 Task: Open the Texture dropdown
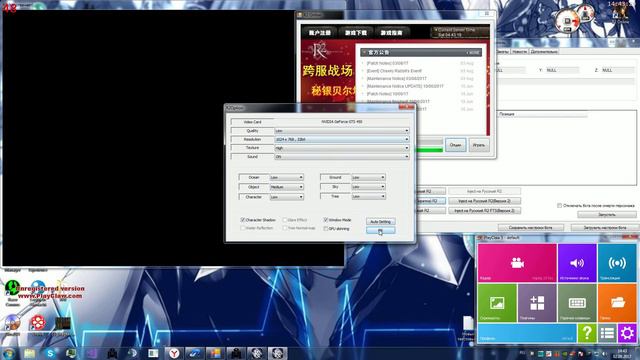(342, 148)
